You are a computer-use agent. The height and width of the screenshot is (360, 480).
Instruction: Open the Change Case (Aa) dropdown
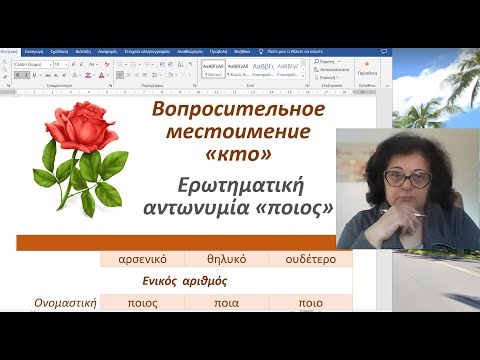click(x=93, y=64)
